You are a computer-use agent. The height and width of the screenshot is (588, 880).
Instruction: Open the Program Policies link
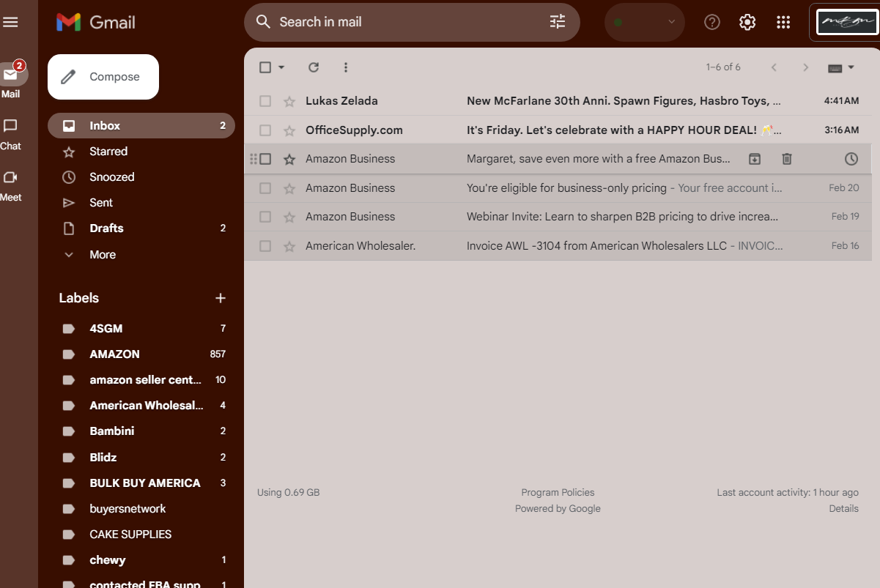pos(558,493)
